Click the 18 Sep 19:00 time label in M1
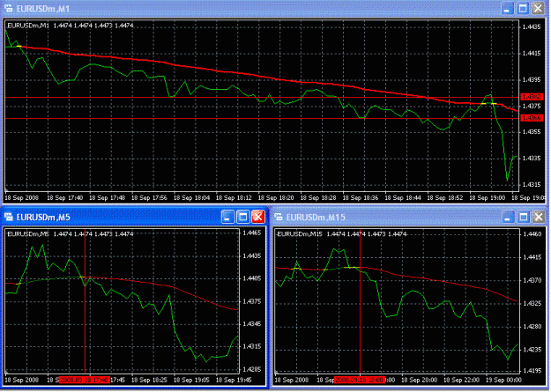The height and width of the screenshot is (392, 551). coord(487,197)
